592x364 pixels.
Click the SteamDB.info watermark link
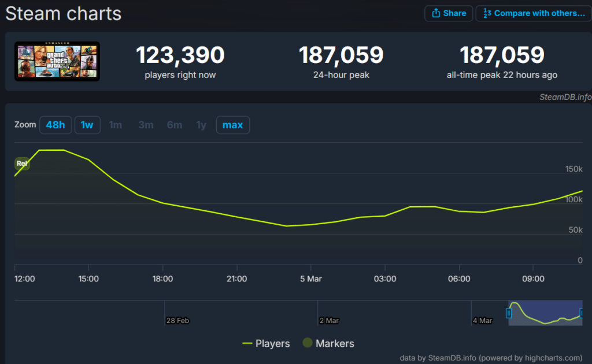tap(565, 97)
